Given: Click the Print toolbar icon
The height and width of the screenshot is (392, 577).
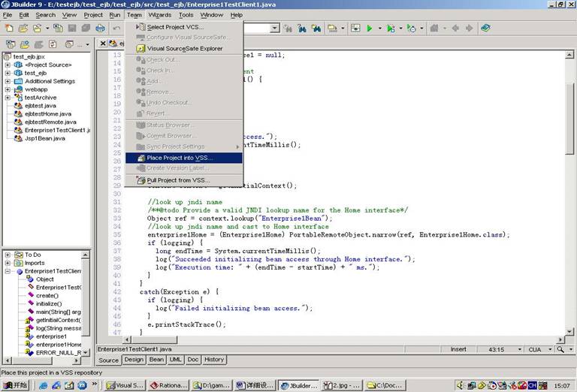Looking at the screenshot, I should 100,28.
